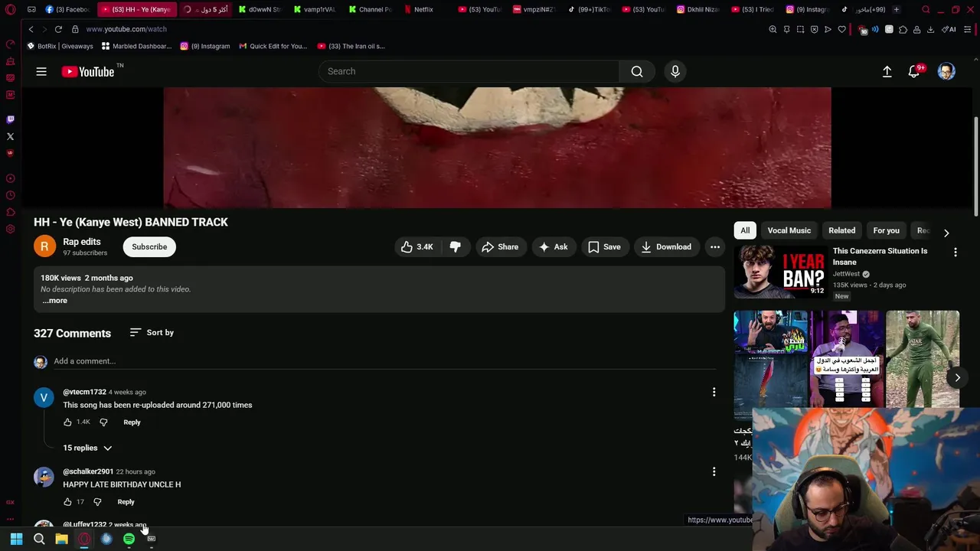Go to the YouTube home logo
Viewport: 980px width, 551px height.
point(88,71)
